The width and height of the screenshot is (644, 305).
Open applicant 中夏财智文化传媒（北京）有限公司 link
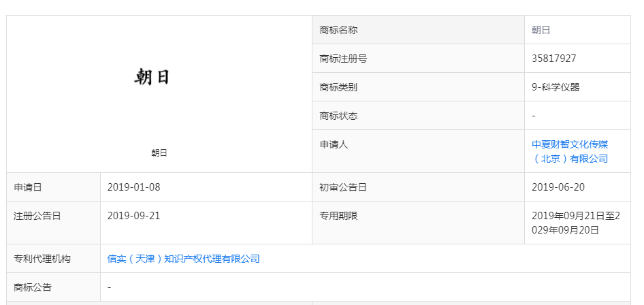point(570,151)
